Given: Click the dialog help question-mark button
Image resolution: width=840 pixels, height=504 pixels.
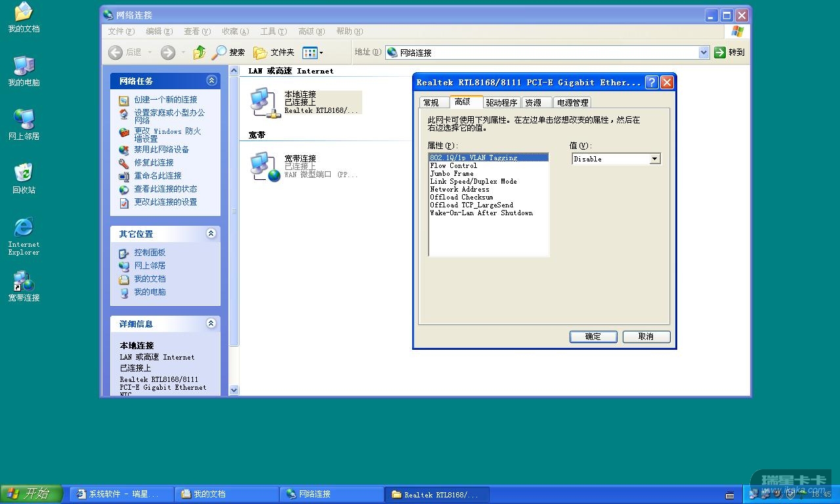Looking at the screenshot, I should coord(652,82).
